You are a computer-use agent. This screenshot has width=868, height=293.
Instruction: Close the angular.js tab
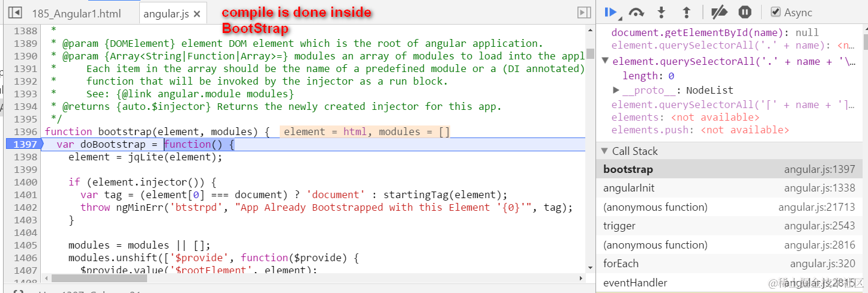pos(197,13)
